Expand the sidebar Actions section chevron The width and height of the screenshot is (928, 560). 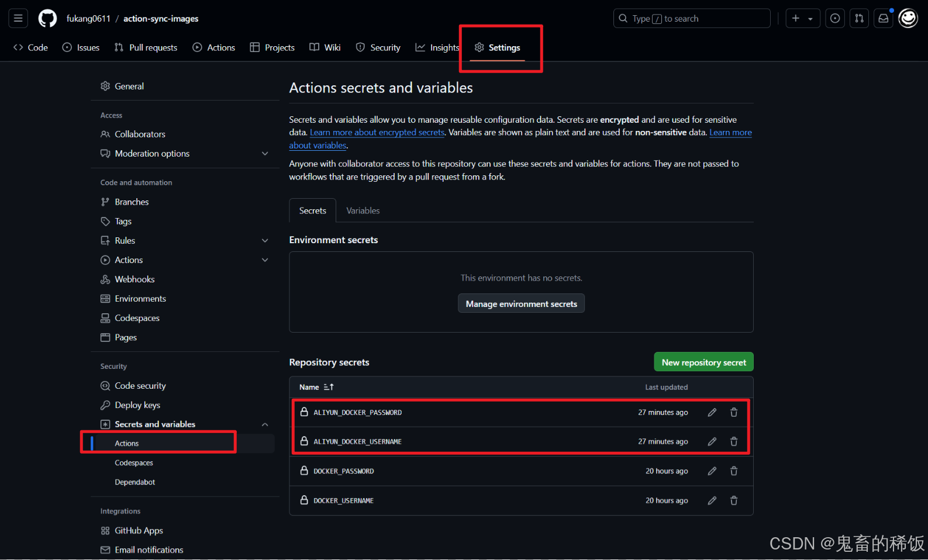click(265, 260)
